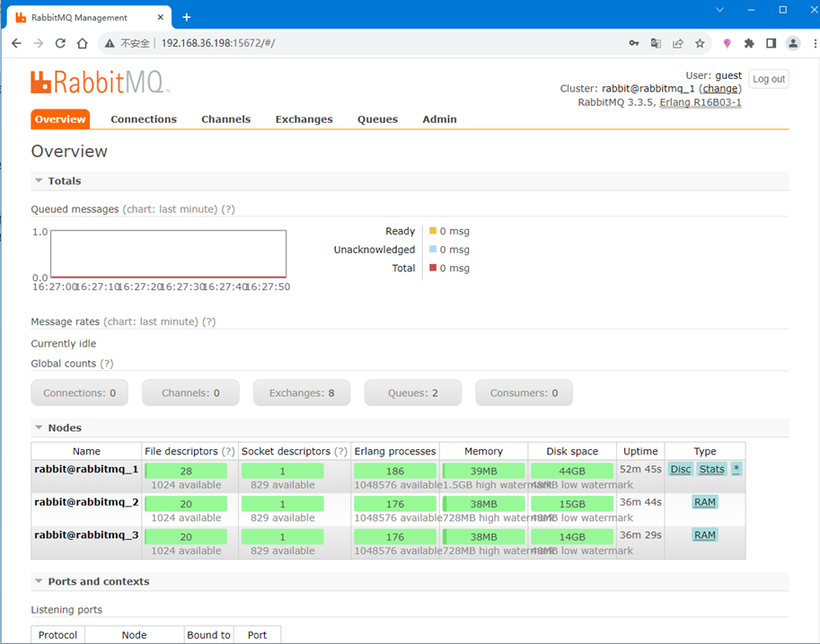820x644 pixels.
Task: Click the red Total legend swatch
Action: point(433,268)
